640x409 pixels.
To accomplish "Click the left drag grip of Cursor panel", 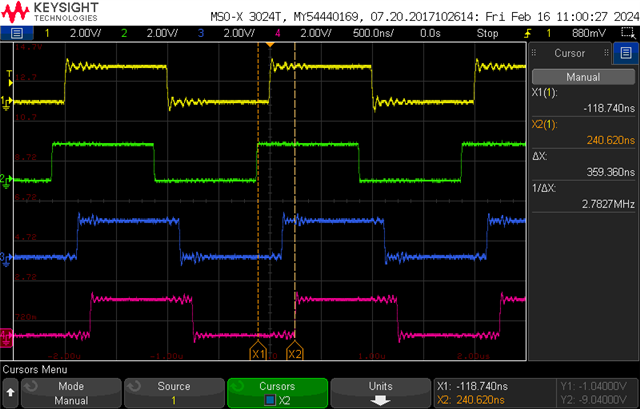I will (533, 53).
